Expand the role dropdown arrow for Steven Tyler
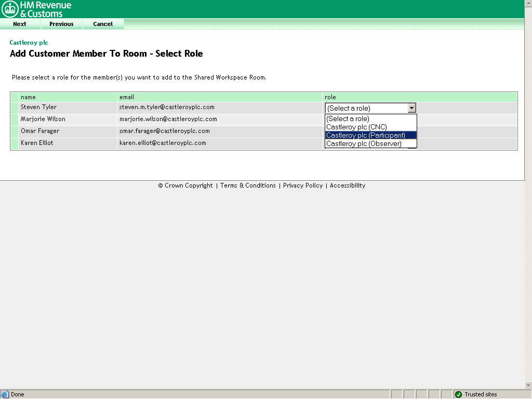This screenshot has width=532, height=399. [411, 108]
